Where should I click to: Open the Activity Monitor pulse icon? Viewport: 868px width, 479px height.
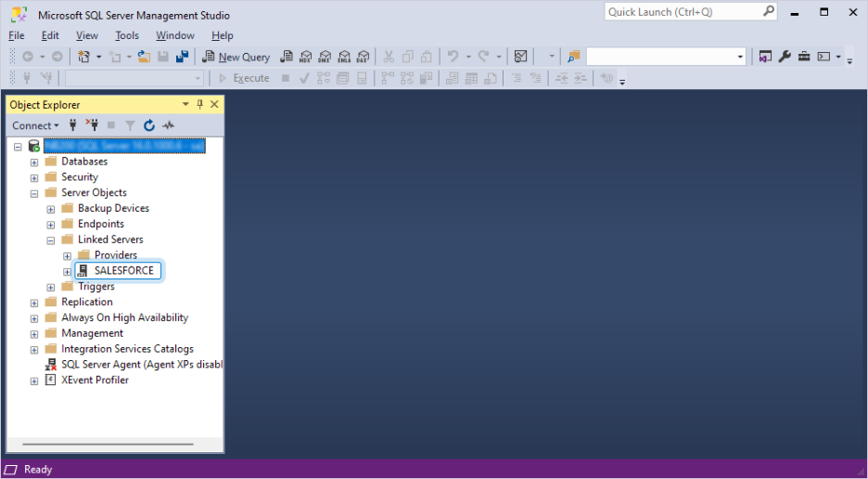click(168, 125)
